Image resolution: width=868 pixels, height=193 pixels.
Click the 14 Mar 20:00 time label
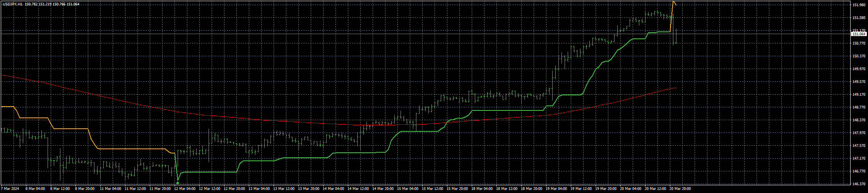pyautogui.click(x=383, y=189)
